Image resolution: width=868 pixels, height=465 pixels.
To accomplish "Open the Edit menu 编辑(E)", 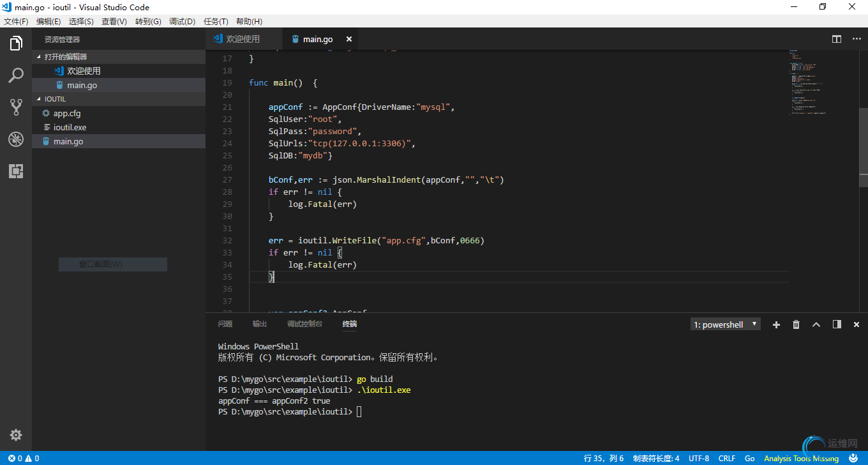I will (x=49, y=21).
